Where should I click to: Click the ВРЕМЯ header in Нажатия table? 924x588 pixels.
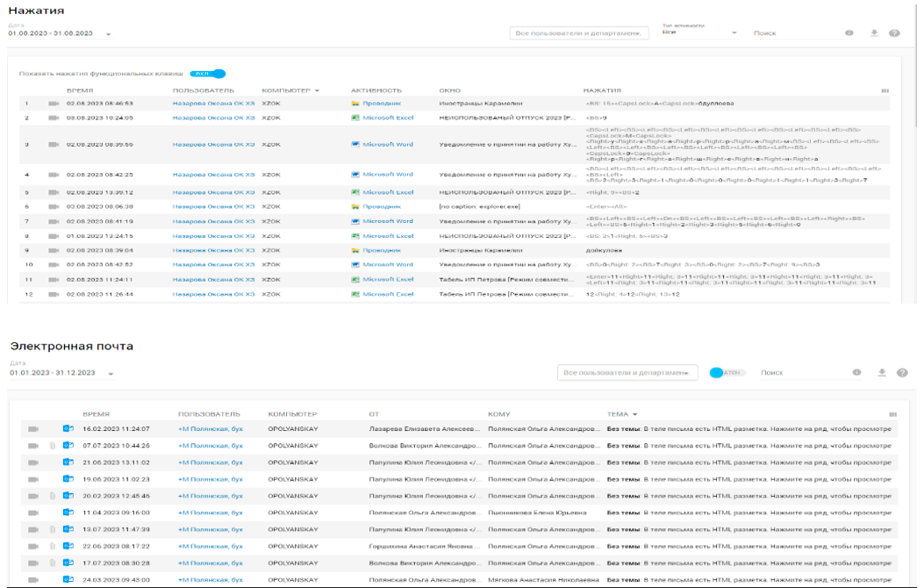coord(80,90)
